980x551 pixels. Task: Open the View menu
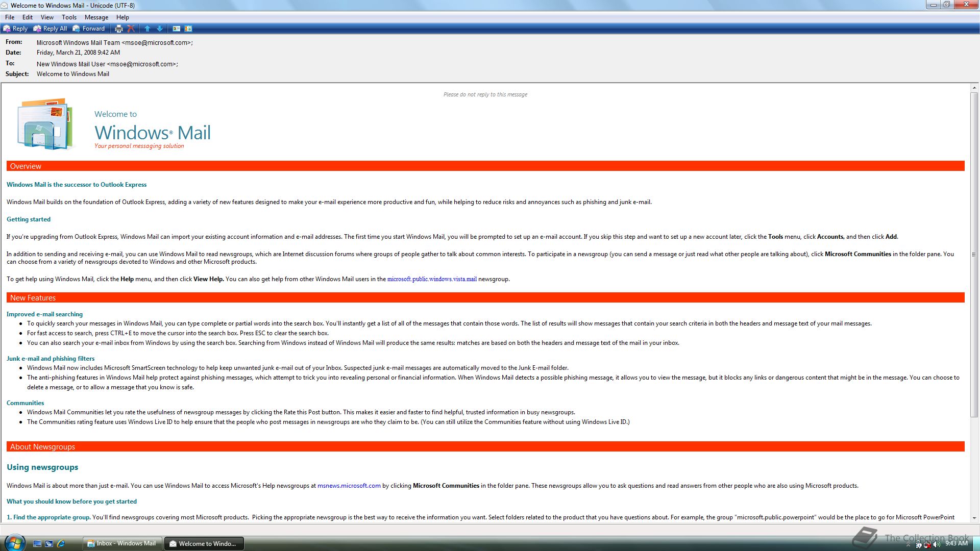click(47, 17)
